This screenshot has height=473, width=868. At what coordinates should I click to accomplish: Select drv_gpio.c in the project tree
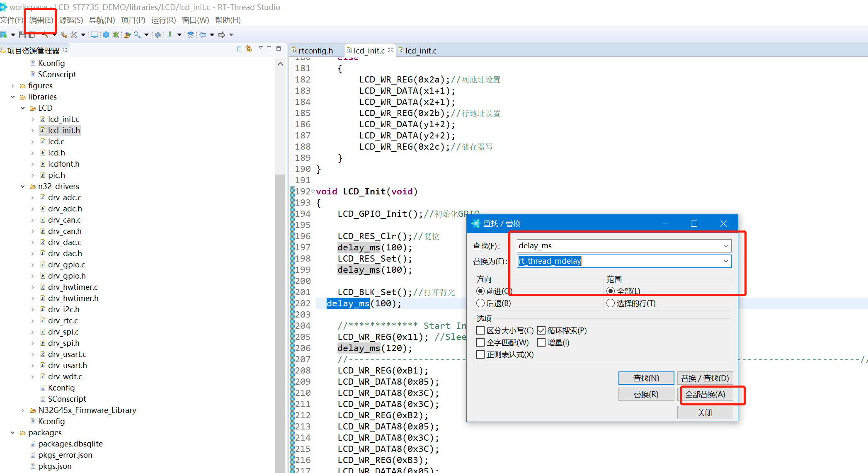click(66, 264)
